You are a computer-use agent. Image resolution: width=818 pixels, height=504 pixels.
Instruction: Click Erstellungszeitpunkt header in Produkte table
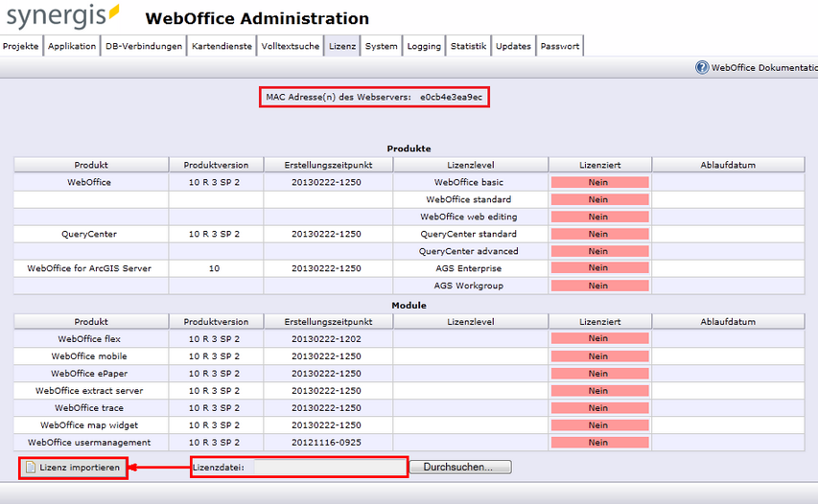pos(328,165)
